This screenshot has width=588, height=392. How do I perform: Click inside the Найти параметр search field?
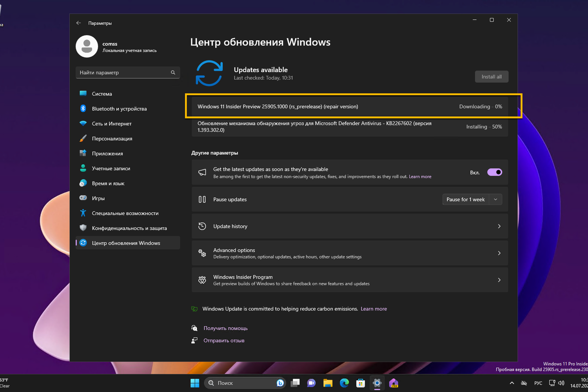tap(128, 73)
